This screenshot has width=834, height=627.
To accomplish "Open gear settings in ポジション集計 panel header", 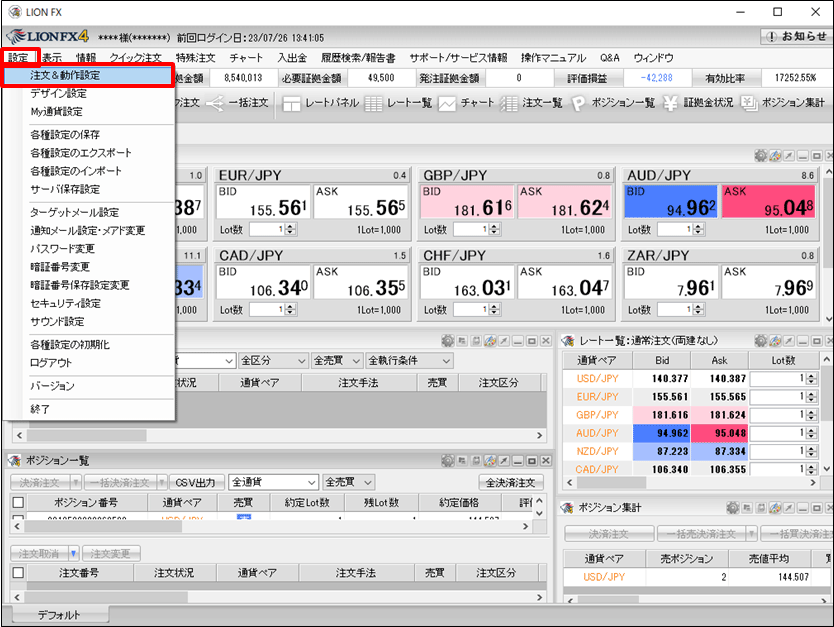I will point(732,507).
